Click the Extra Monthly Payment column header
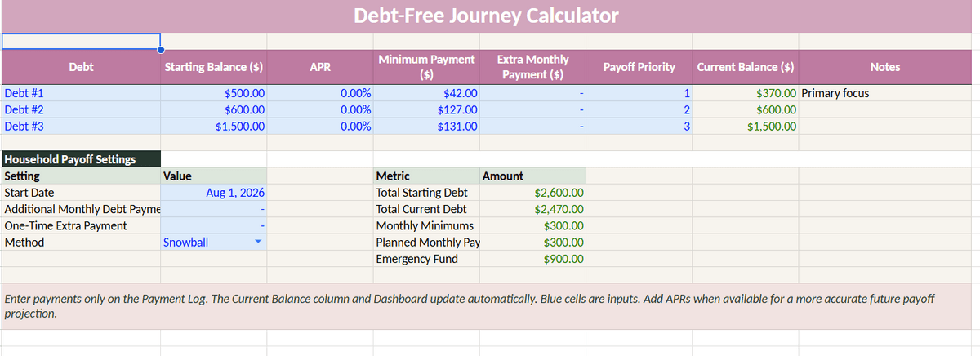The width and height of the screenshot is (980, 356). point(532,67)
